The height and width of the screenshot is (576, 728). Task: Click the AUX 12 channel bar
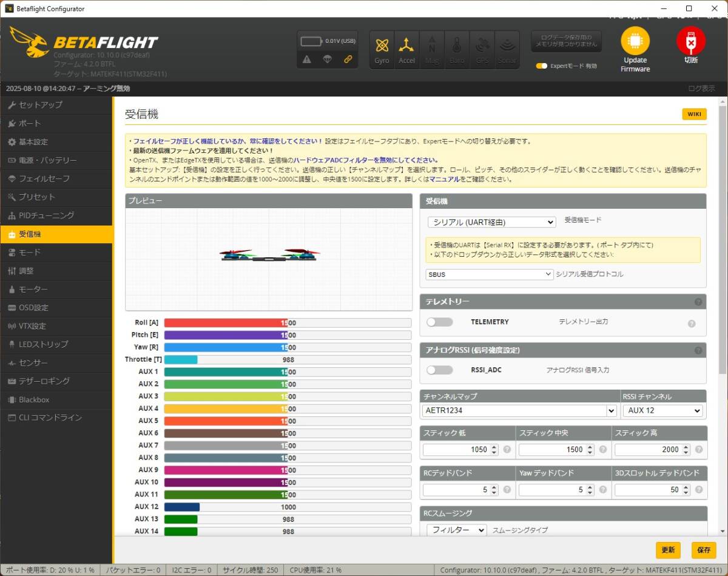288,507
